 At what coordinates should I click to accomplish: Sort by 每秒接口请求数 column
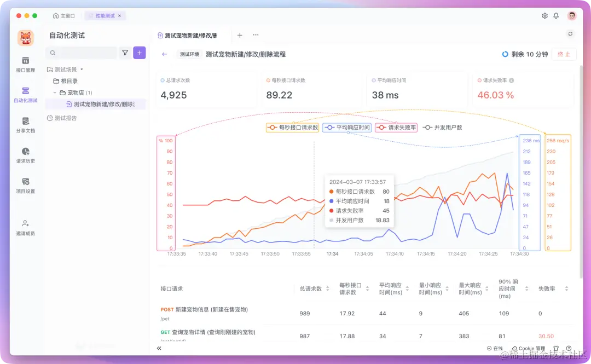click(x=368, y=288)
